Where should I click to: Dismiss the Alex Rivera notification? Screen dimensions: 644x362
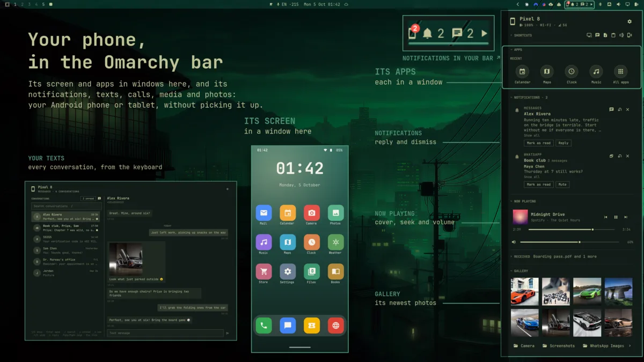[x=628, y=109]
